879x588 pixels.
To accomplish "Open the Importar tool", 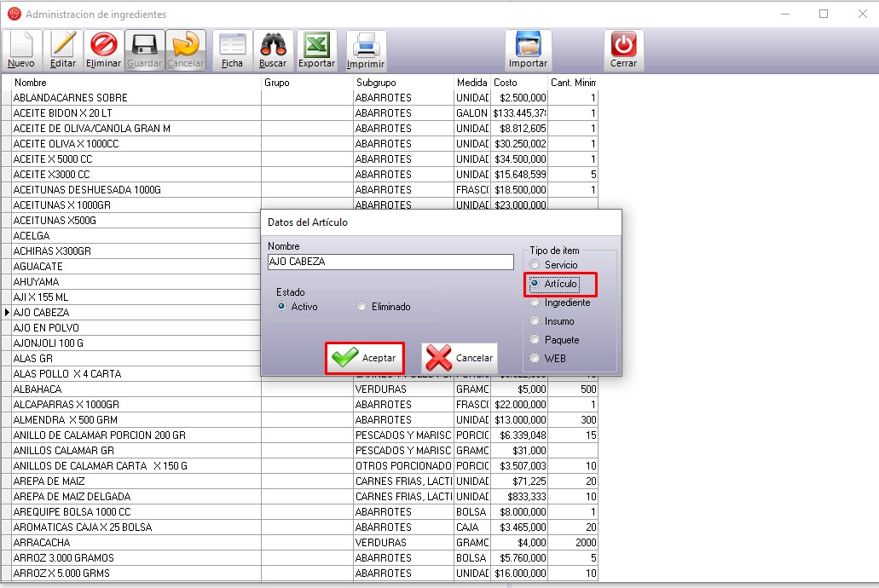I will [528, 49].
